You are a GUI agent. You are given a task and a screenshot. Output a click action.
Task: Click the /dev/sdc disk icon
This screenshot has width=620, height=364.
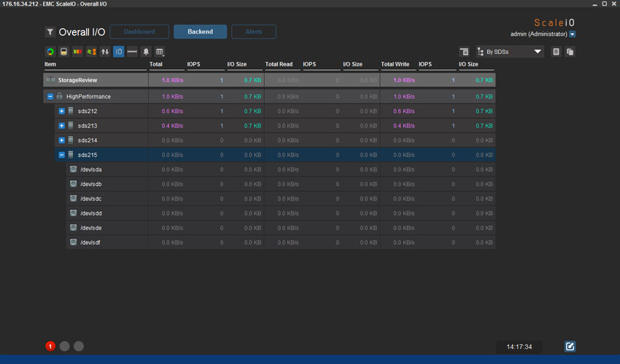tap(73, 198)
